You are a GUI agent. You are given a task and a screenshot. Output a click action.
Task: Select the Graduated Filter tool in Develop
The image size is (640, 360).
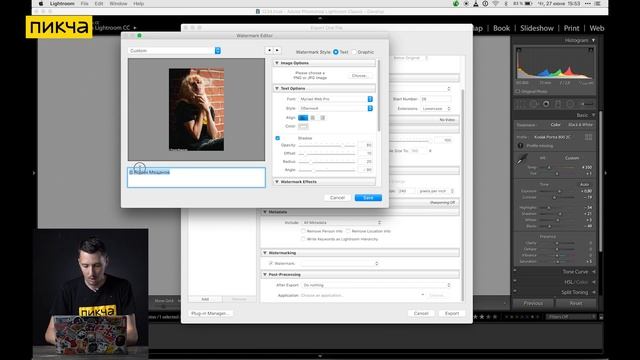tap(558, 104)
